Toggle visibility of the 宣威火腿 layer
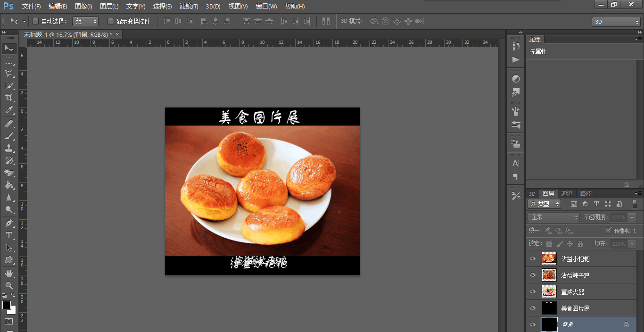This screenshot has width=644, height=332. (x=532, y=291)
